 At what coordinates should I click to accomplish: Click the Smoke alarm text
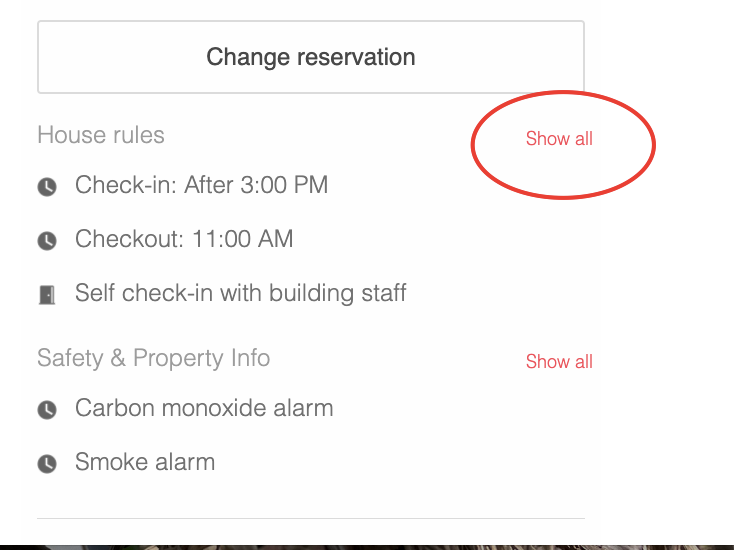pos(145,462)
